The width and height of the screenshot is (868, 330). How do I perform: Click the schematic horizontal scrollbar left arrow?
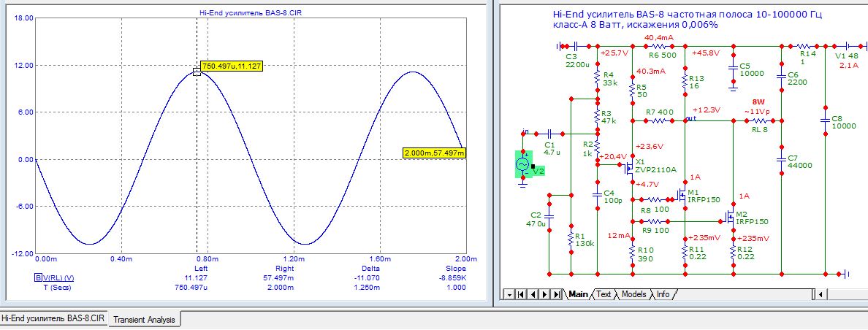pos(820,295)
